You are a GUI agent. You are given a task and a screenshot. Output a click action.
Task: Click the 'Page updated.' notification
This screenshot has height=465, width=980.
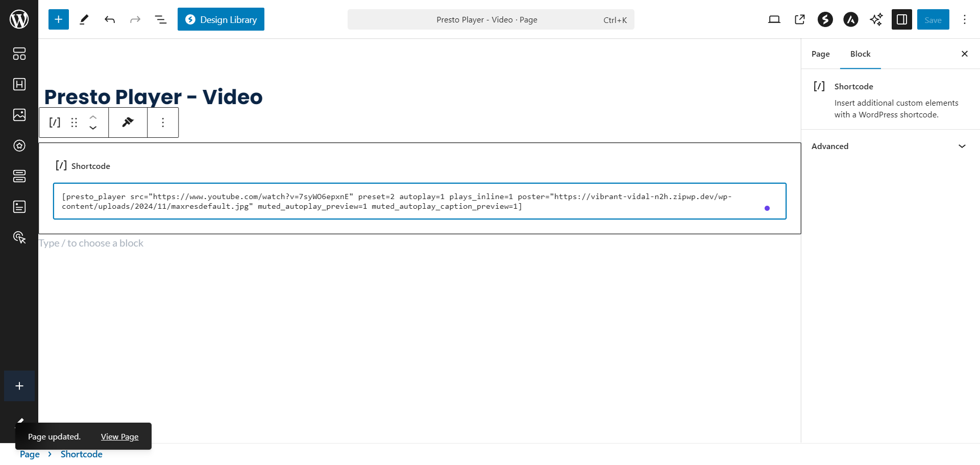click(x=55, y=436)
